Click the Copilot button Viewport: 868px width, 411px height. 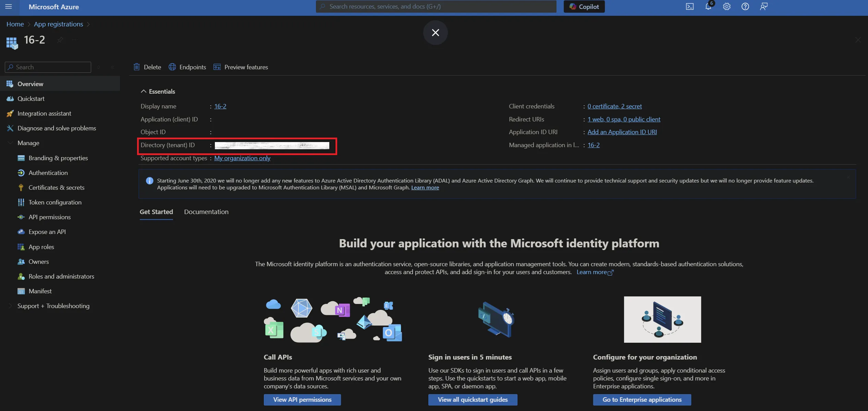point(584,7)
